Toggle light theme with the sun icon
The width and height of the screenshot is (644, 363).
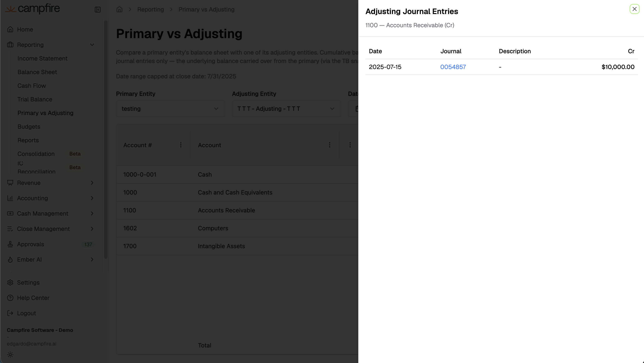point(10,355)
